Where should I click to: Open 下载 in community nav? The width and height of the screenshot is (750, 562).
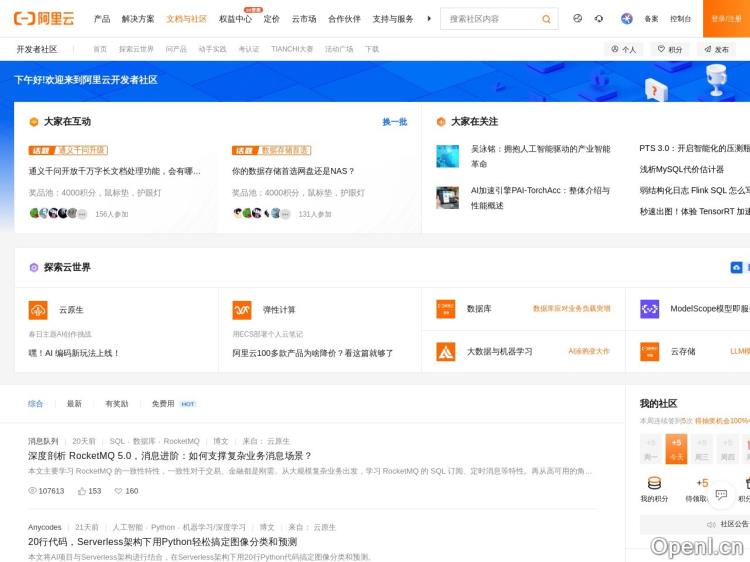click(372, 49)
